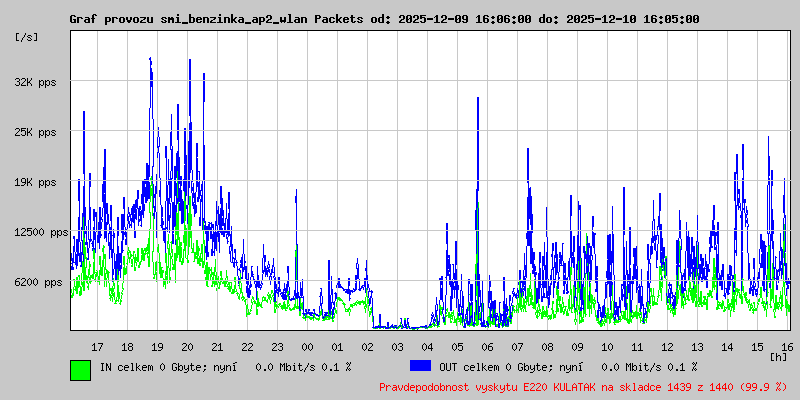Screen dimensions: 800x400
Task: Click the '06' hour label on x-axis
Action: (487, 347)
